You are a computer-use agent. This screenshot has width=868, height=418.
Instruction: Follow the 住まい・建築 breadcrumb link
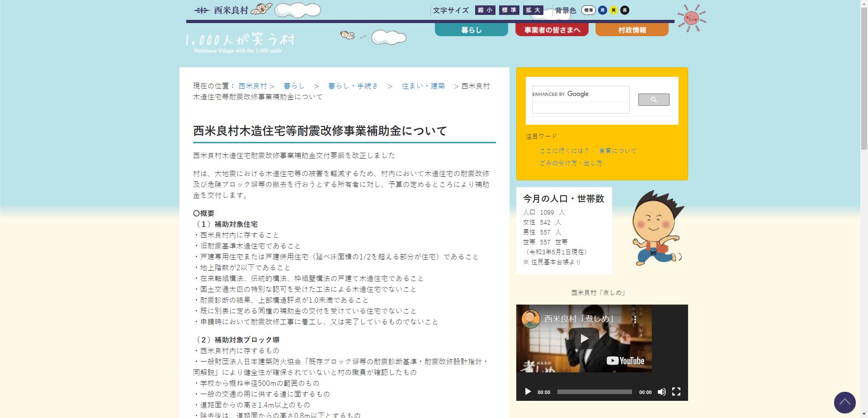pyautogui.click(x=424, y=86)
